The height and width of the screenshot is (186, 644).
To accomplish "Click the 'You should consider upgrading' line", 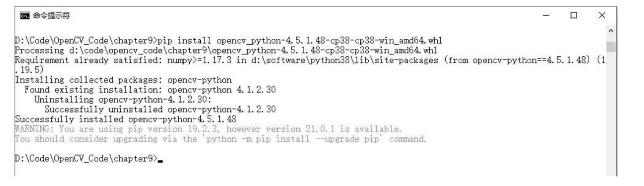I will pos(220,139).
